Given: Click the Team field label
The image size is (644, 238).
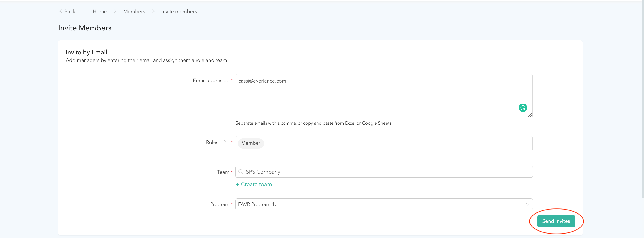Looking at the screenshot, I should pyautogui.click(x=223, y=172).
